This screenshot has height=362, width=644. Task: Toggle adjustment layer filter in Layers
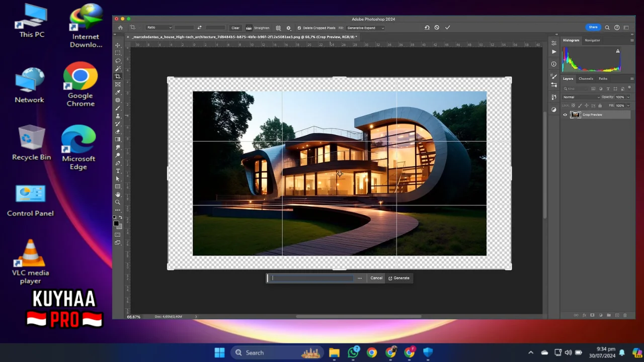coord(601,88)
